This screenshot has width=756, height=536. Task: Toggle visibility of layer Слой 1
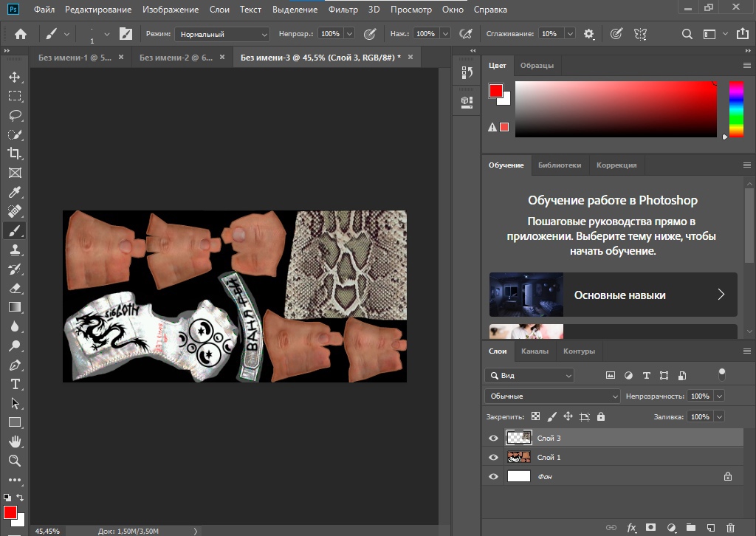click(x=494, y=457)
